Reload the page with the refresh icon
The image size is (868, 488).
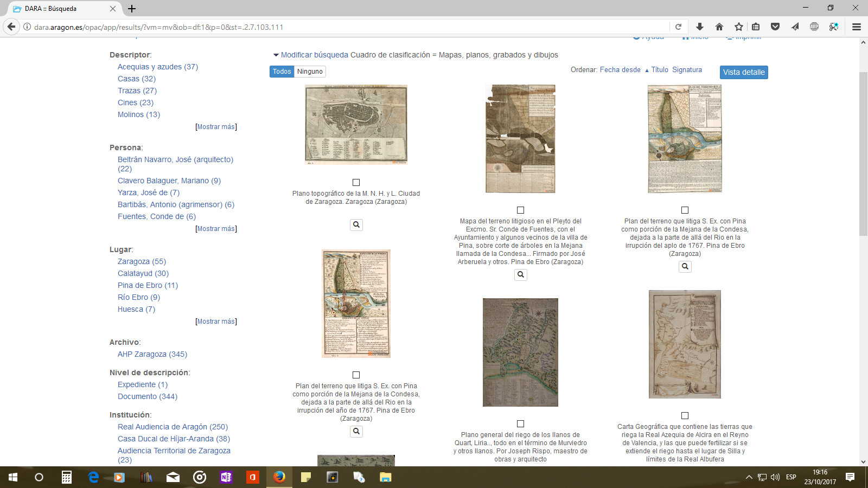click(678, 27)
